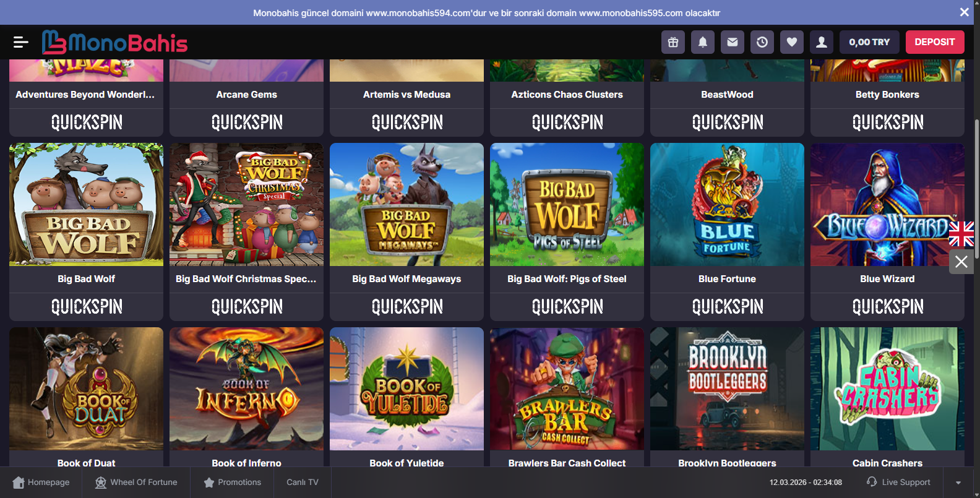
Task: Click the MonoBahis logo
Action: pos(114,42)
